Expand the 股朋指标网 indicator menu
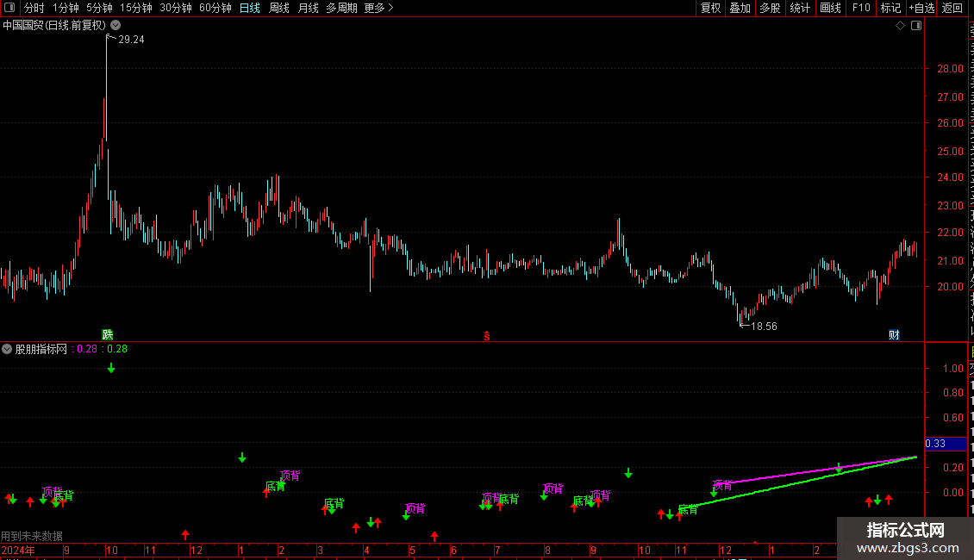Screen dimensions: 974x560 click(x=7, y=349)
